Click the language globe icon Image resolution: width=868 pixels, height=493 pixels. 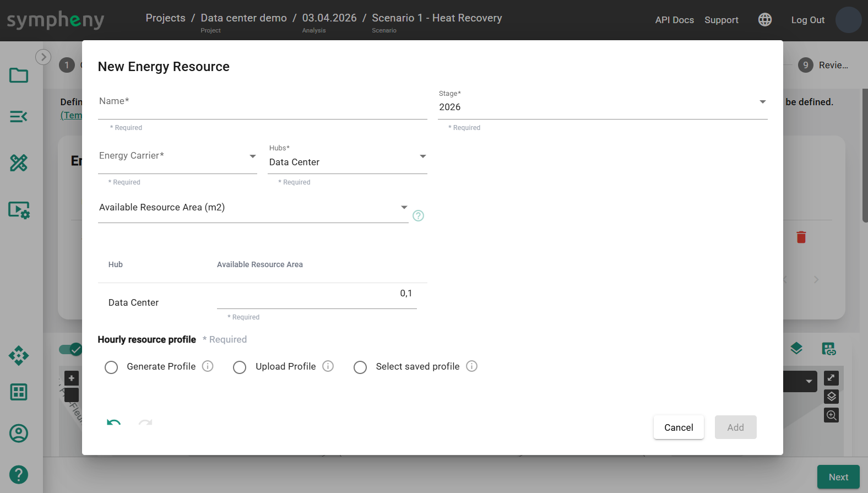[765, 20]
